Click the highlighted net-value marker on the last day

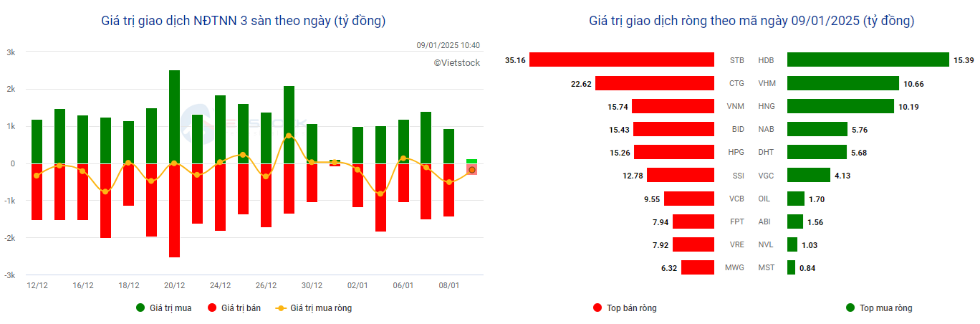click(x=472, y=170)
